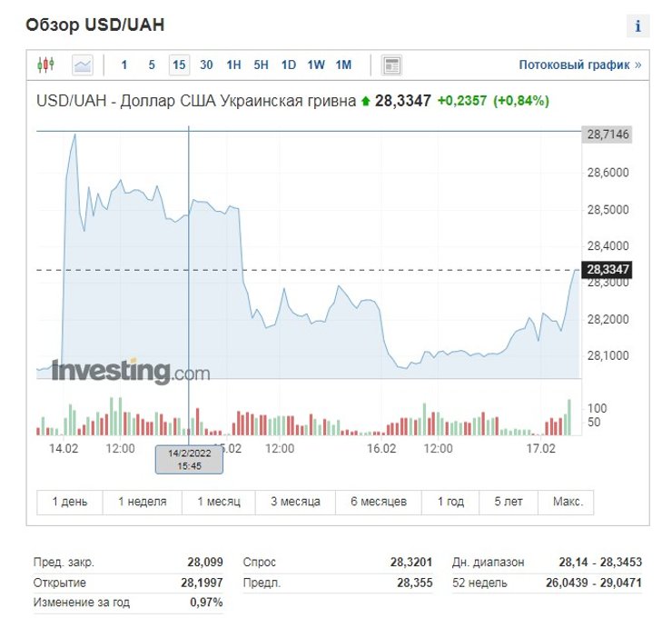Choose the 1D chart interval

click(x=288, y=65)
